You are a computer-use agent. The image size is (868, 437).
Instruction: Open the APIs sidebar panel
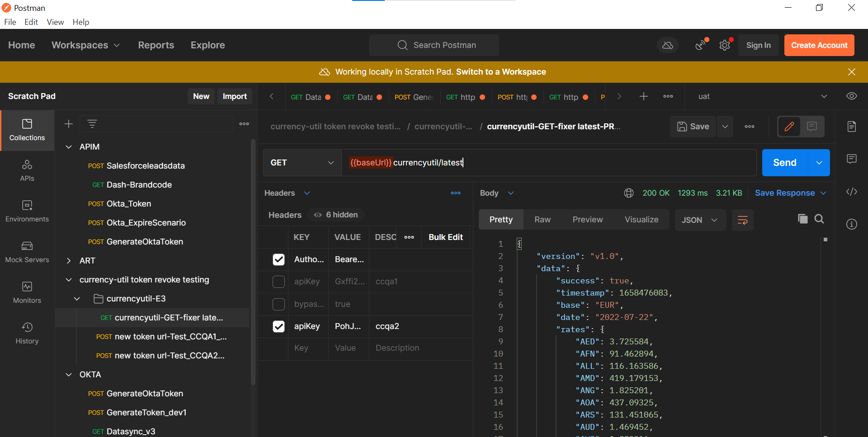(27, 171)
